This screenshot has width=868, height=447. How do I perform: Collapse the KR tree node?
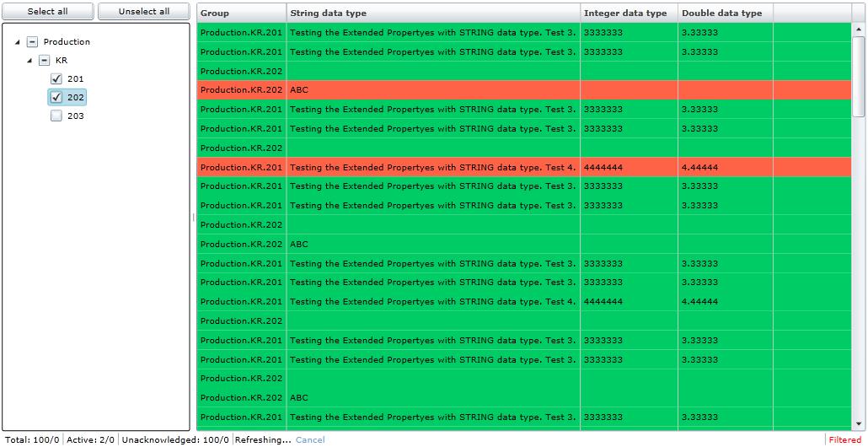coord(31,61)
